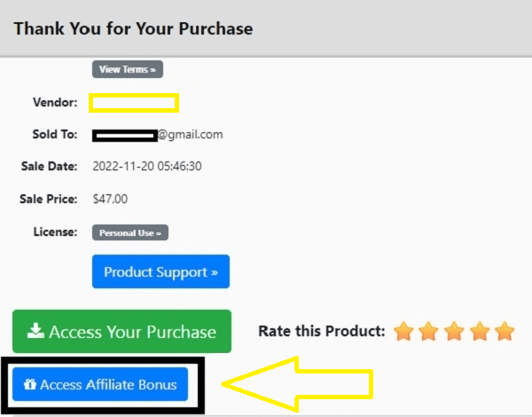
Task: Open View Terms badge
Action: 128,69
